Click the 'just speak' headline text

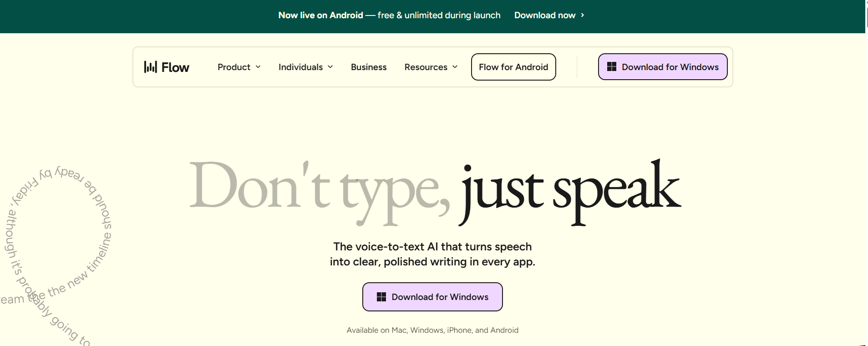570,190
